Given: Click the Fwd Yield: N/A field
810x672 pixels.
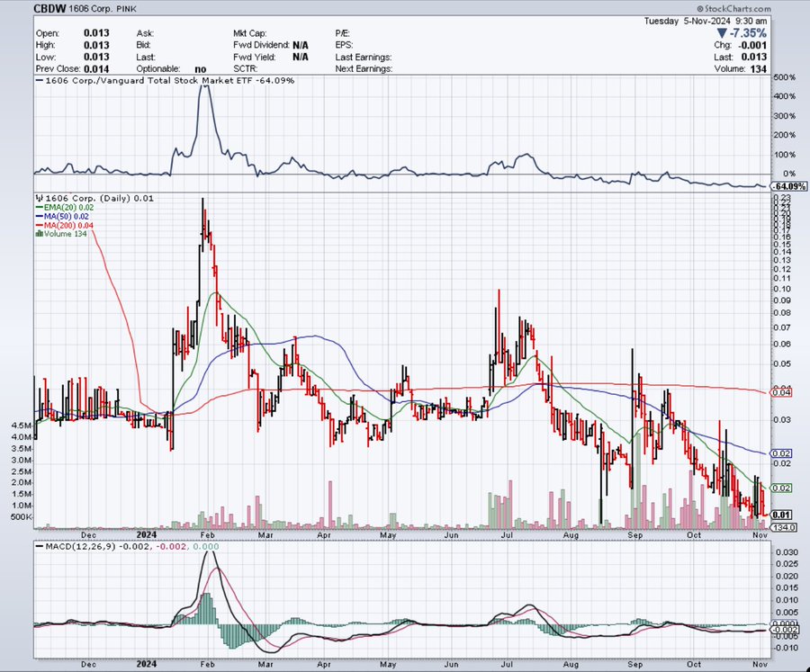Looking at the screenshot, I should [x=271, y=57].
